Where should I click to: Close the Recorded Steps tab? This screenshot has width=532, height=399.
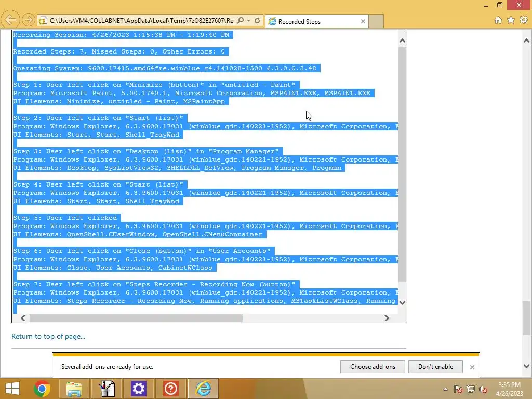pyautogui.click(x=363, y=21)
